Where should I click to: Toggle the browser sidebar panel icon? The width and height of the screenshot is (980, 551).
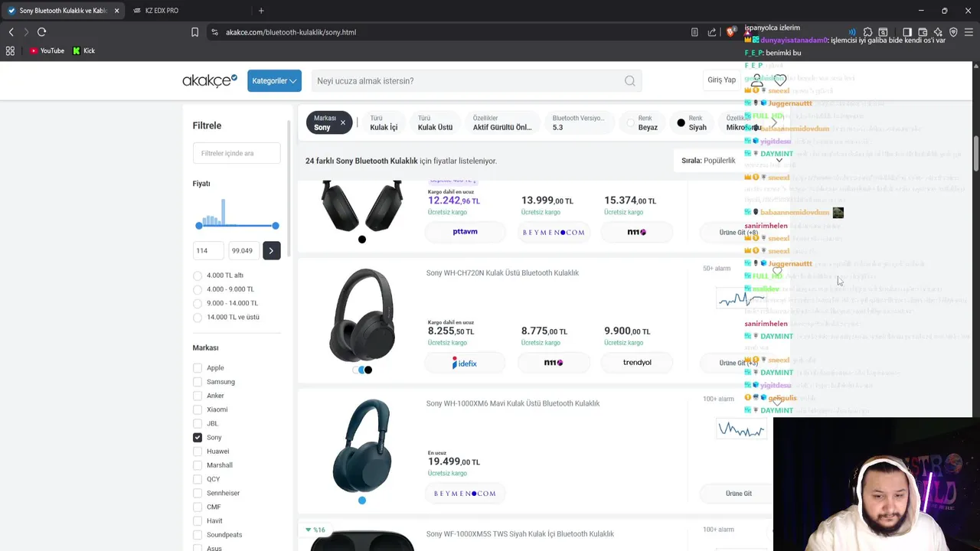tap(907, 32)
